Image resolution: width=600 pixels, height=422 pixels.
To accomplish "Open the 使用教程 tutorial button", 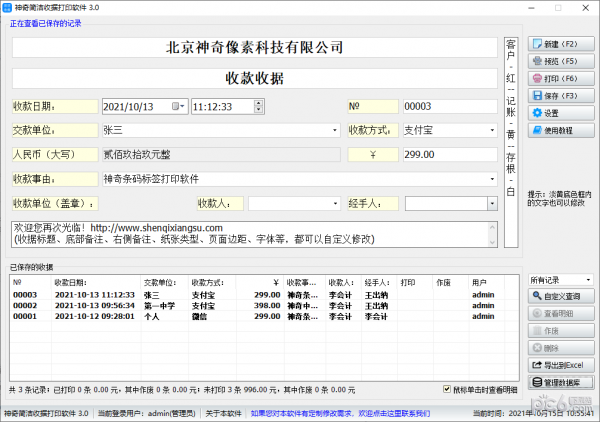I will [x=561, y=130].
